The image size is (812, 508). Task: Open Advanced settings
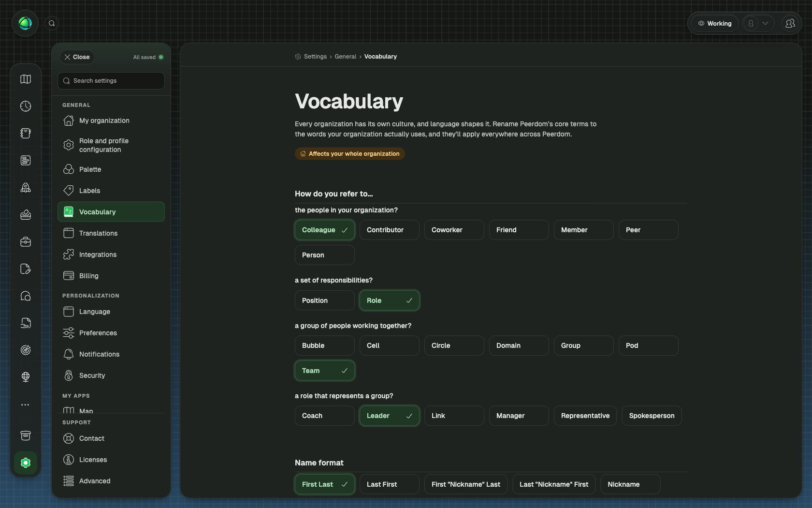coord(111,481)
